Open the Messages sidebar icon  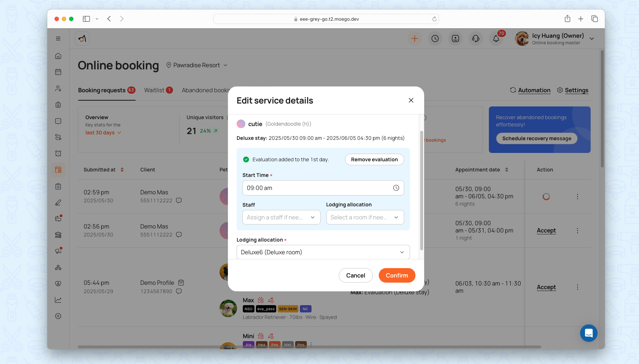coord(58,121)
